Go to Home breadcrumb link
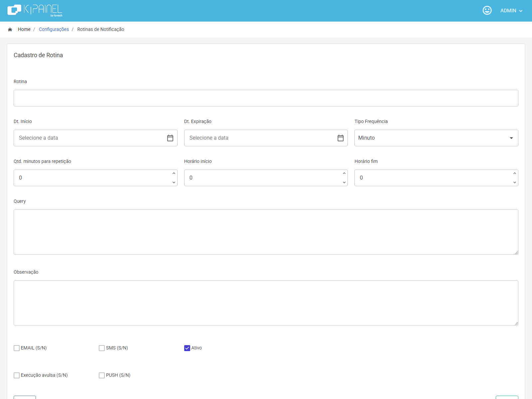Screen dimensions: 532x399 click(24, 29)
